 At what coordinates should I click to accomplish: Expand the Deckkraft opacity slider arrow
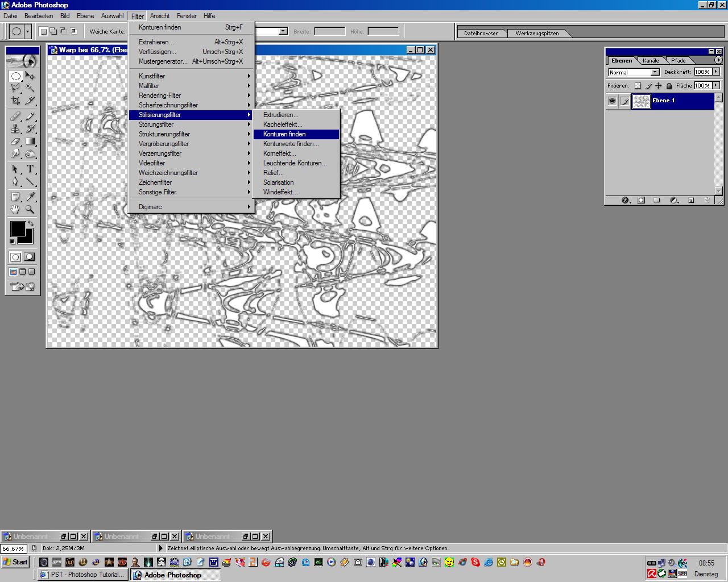[716, 72]
